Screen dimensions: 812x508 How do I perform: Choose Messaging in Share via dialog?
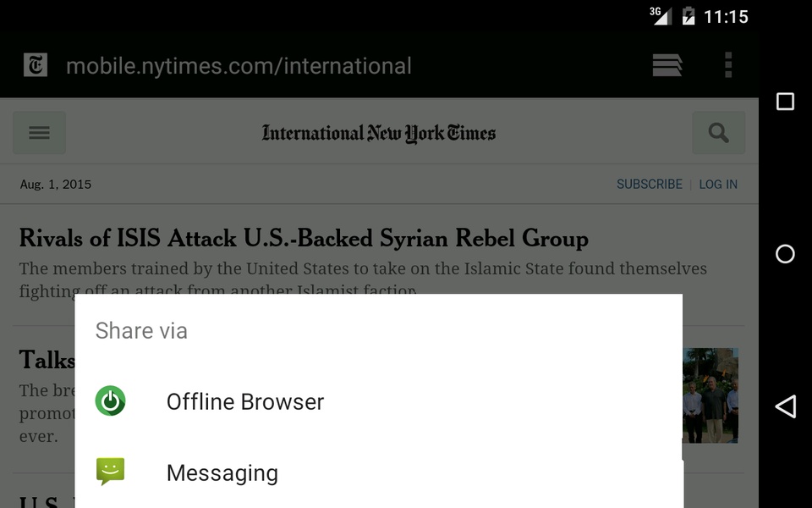[379, 472]
